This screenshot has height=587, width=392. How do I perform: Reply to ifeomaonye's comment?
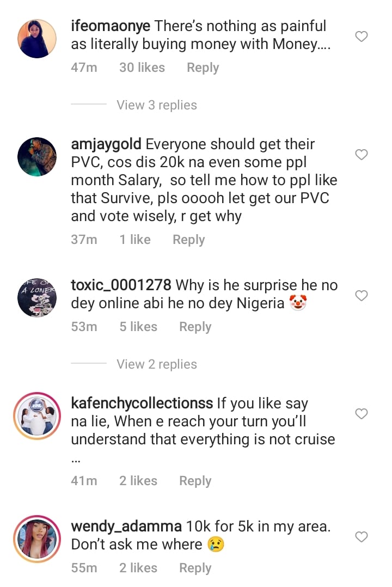[203, 68]
